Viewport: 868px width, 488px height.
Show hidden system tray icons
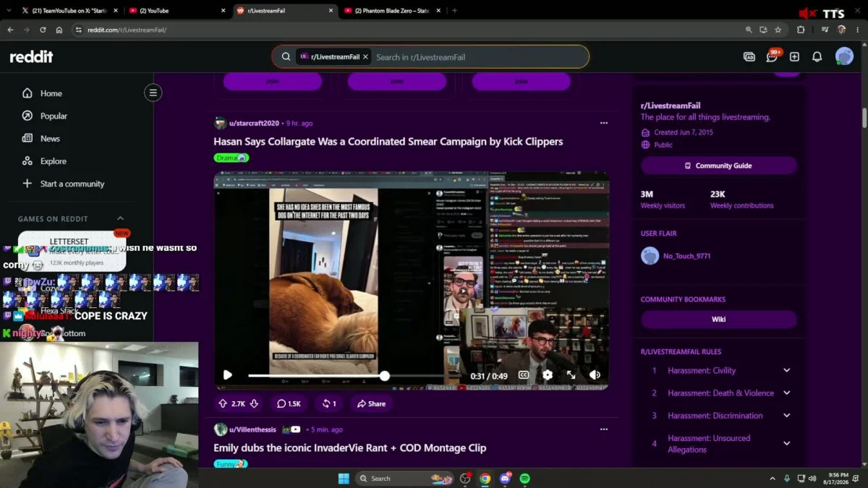point(773,478)
